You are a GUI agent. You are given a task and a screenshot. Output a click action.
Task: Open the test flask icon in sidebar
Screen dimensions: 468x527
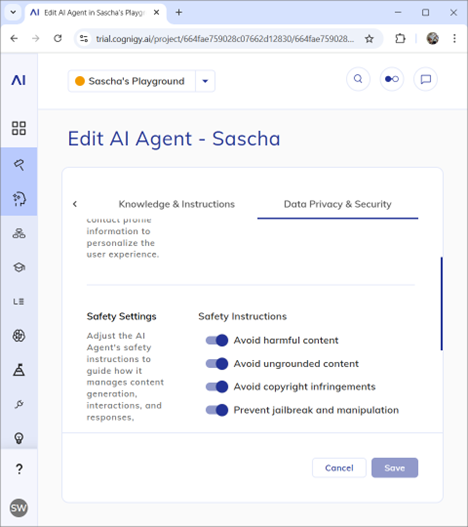[x=19, y=370]
